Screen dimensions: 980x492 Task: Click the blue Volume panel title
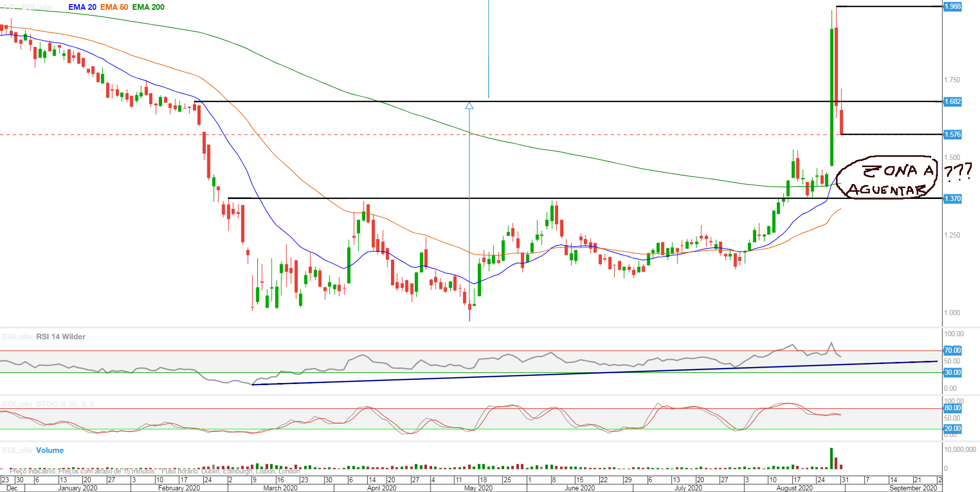(50, 450)
